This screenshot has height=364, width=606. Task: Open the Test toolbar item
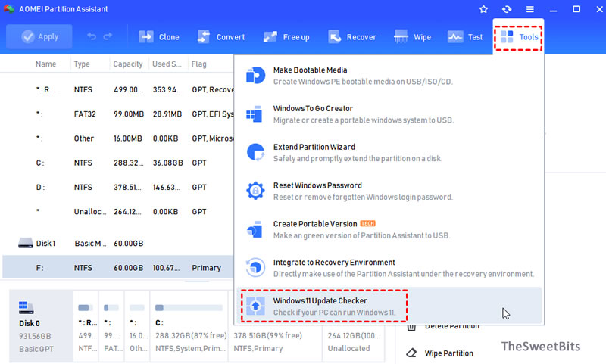[465, 37]
